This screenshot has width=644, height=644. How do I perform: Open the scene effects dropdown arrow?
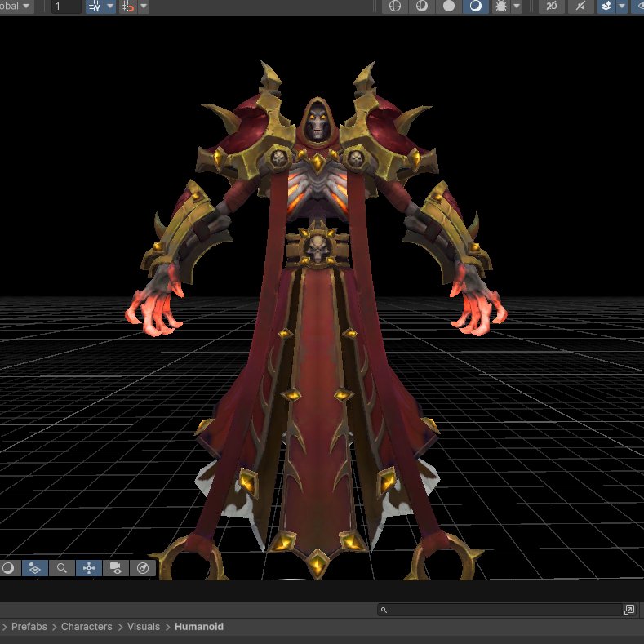pos(622,7)
